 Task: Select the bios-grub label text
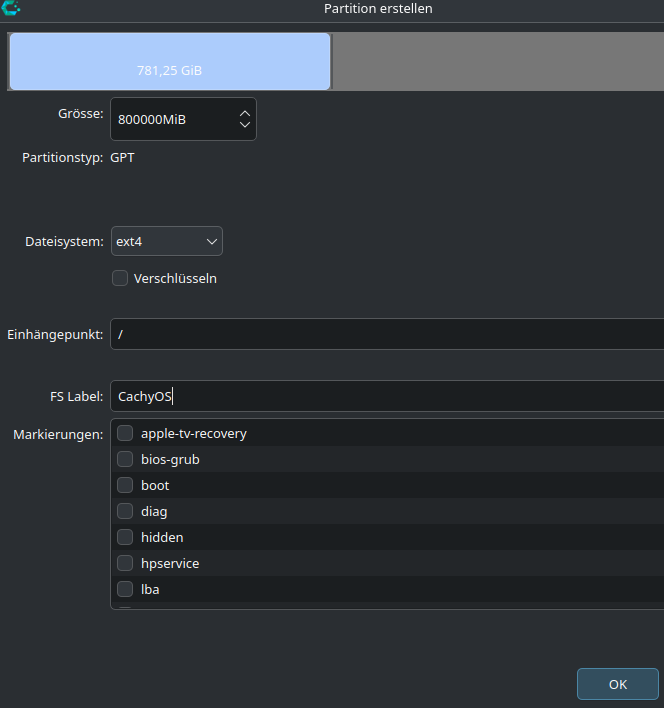click(x=170, y=460)
